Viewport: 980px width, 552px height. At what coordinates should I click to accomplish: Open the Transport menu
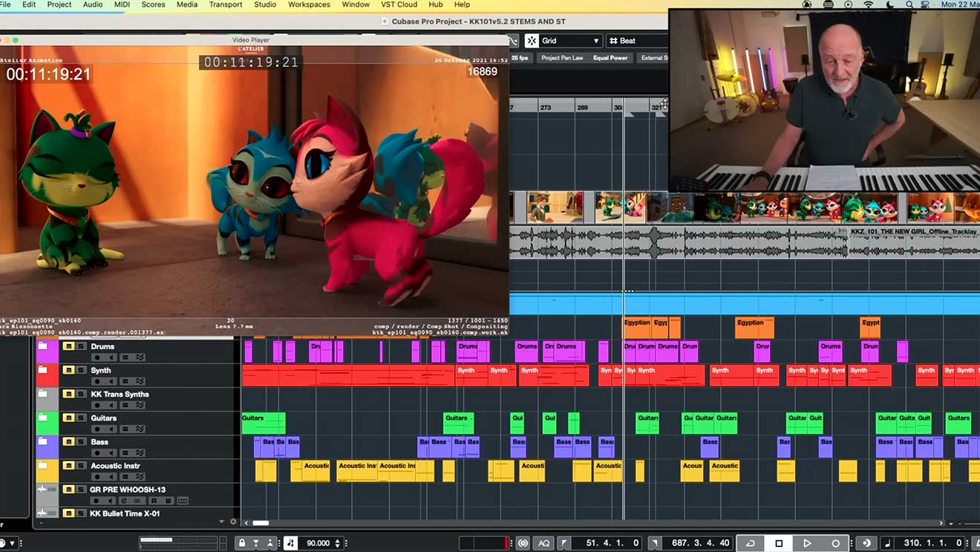coord(226,4)
